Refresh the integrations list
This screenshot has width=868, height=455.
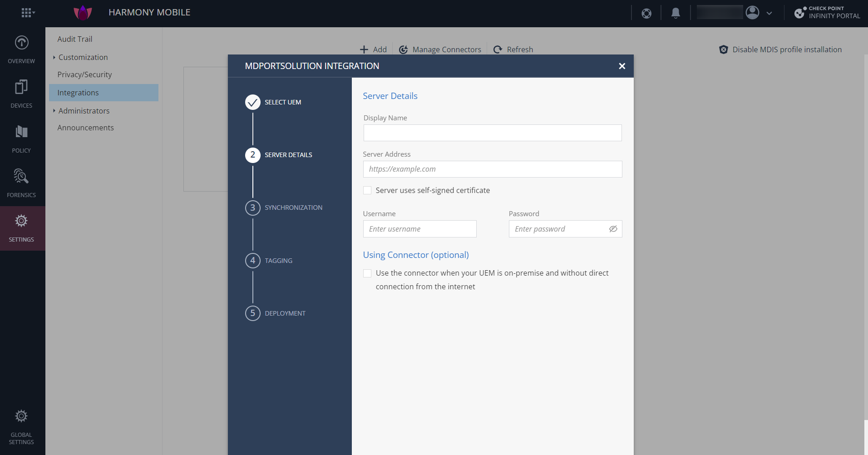coord(513,49)
